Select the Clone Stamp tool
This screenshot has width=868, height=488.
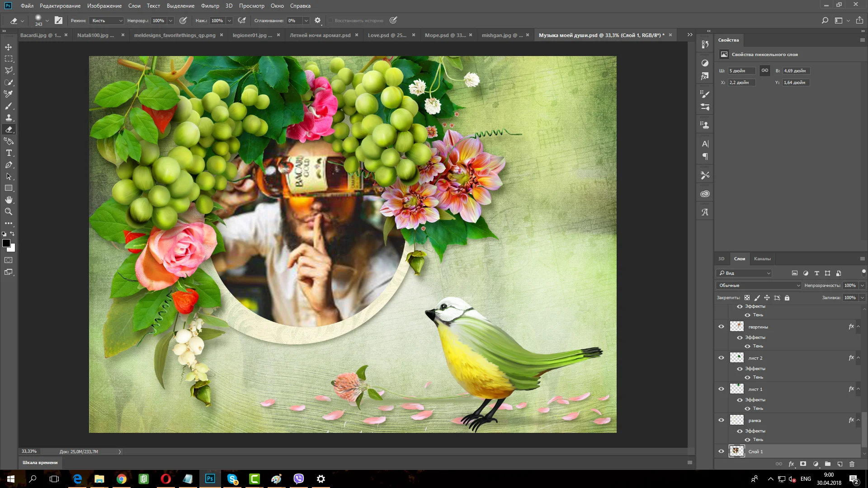click(9, 118)
